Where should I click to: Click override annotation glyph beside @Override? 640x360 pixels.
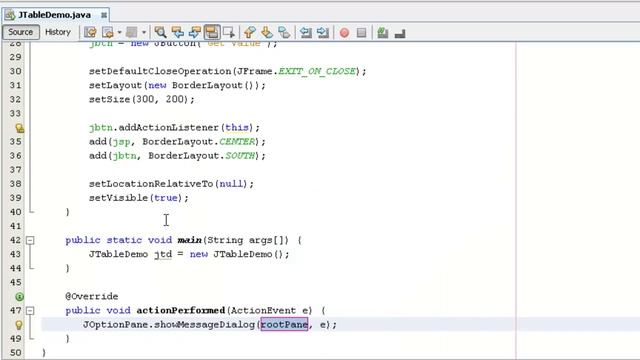click(x=19, y=297)
